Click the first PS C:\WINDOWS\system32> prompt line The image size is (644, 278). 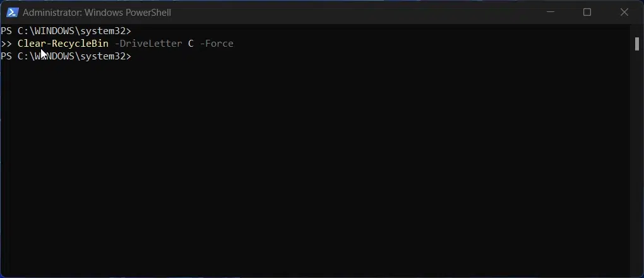point(66,31)
